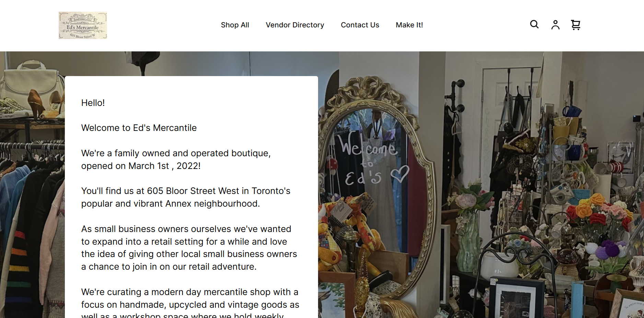The width and height of the screenshot is (644, 318).
Task: Navigate to Contact Us
Action: (x=360, y=25)
